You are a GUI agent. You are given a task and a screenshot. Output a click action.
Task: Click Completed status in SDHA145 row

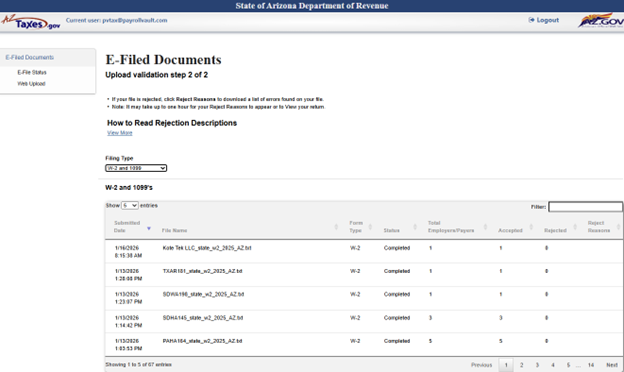pyautogui.click(x=397, y=317)
